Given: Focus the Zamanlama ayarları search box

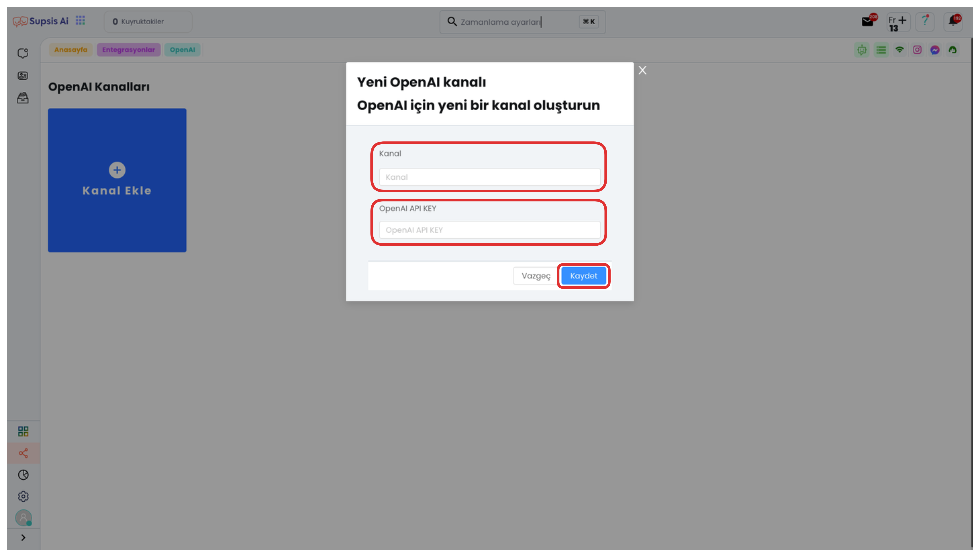Looking at the screenshot, I should (x=522, y=22).
